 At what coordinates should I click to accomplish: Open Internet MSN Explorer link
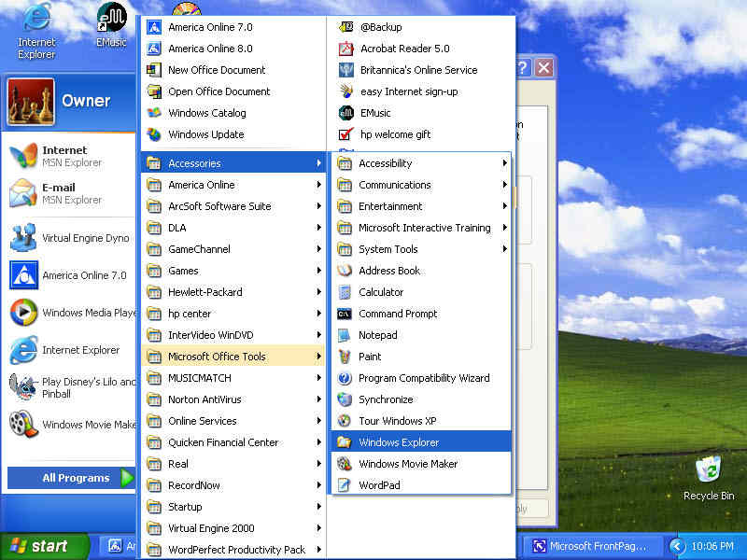click(x=72, y=156)
